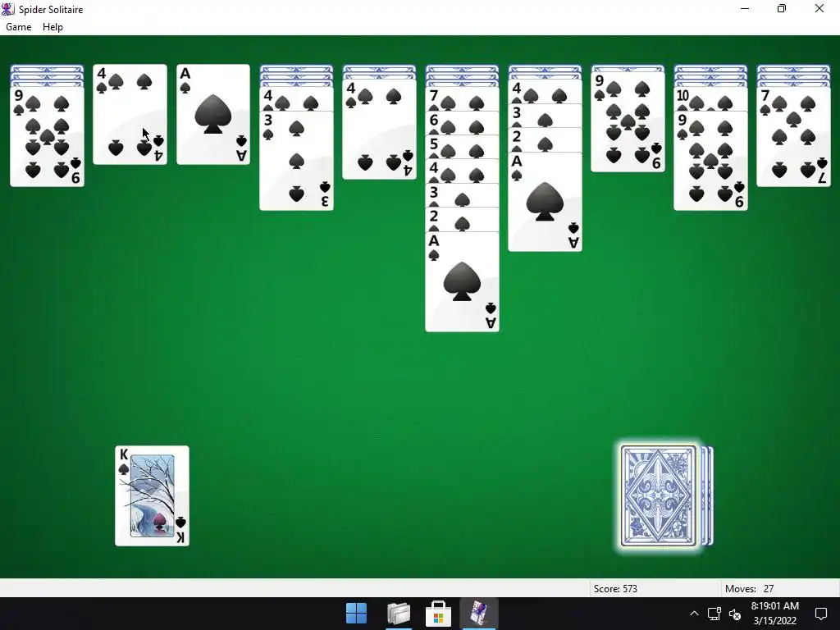Click the Score: 573 status text
Image resolution: width=840 pixels, height=630 pixels.
coord(615,589)
